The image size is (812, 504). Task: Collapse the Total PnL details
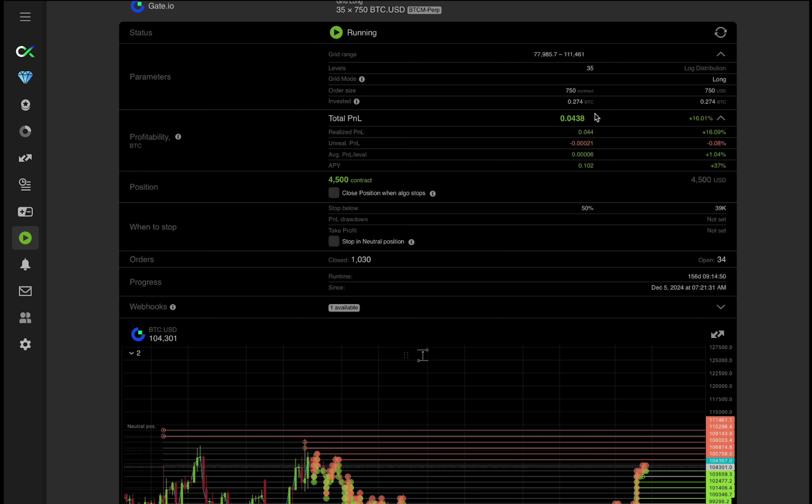point(721,118)
